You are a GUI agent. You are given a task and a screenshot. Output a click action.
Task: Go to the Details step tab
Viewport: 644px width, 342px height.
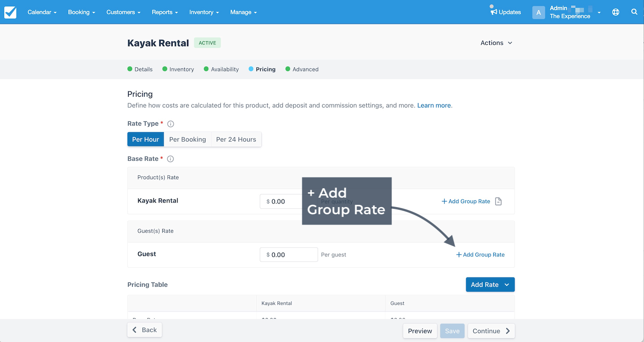pyautogui.click(x=140, y=69)
